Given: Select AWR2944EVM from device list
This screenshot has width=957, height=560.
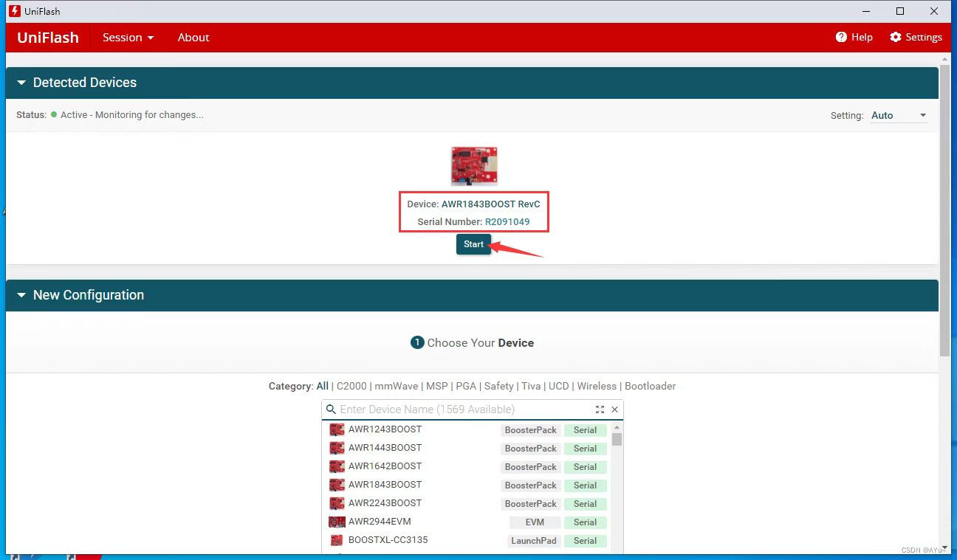Looking at the screenshot, I should [x=380, y=522].
